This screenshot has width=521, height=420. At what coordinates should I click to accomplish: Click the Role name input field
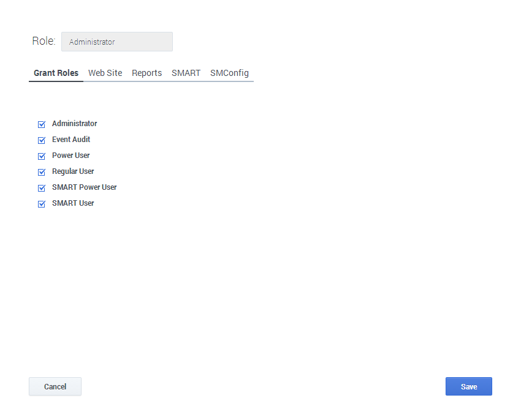pos(116,42)
